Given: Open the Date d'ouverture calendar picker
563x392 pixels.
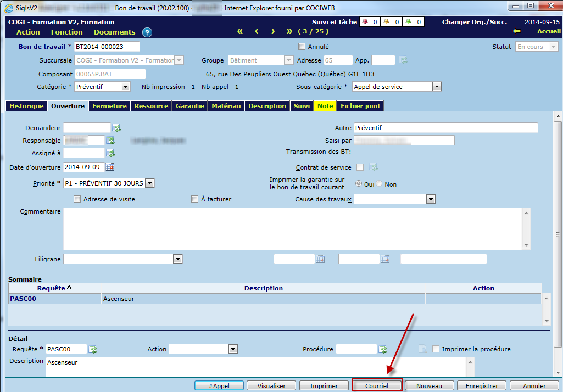Looking at the screenshot, I should (110, 167).
